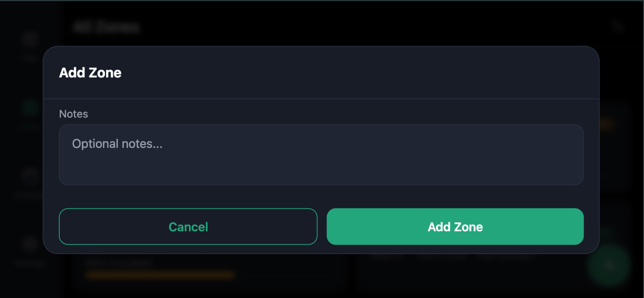
Task: Select the bottom blurred sidebar icon
Action: pyautogui.click(x=30, y=243)
